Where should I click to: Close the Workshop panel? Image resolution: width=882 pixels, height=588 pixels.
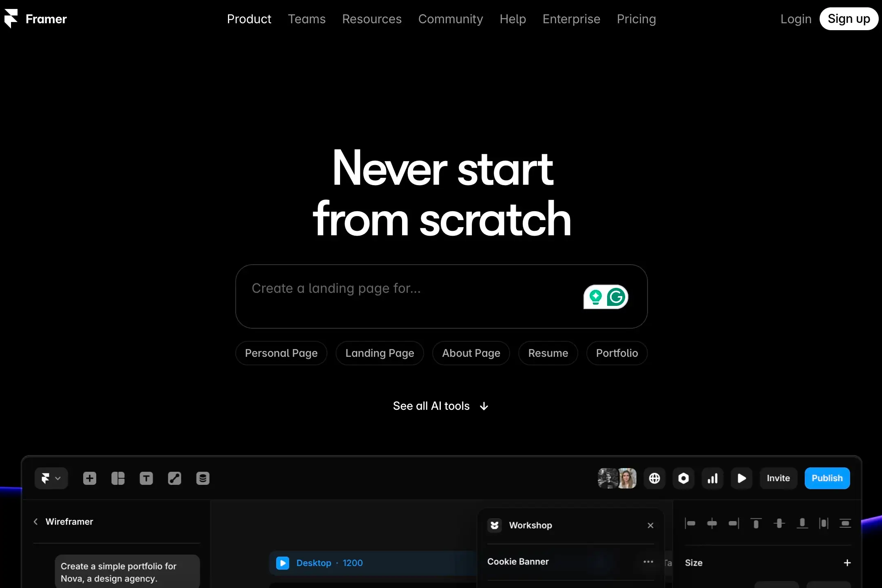click(650, 526)
